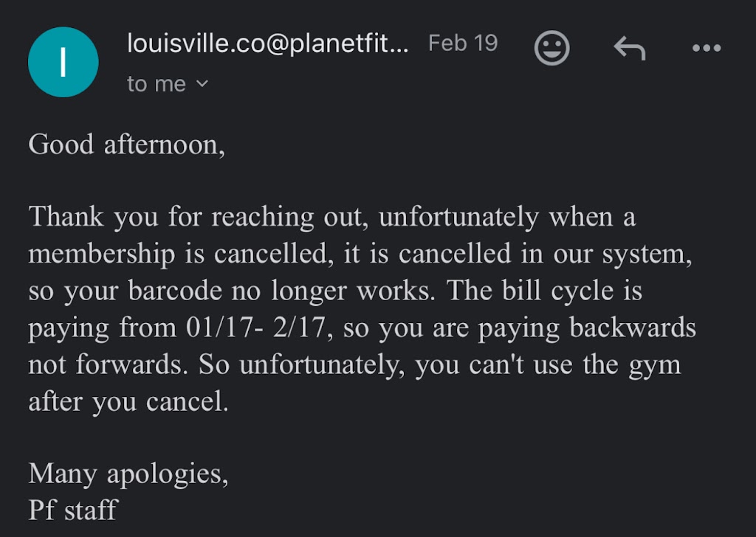756x537 pixels.
Task: Click the Feb 19 date stamp
Action: pos(463,43)
